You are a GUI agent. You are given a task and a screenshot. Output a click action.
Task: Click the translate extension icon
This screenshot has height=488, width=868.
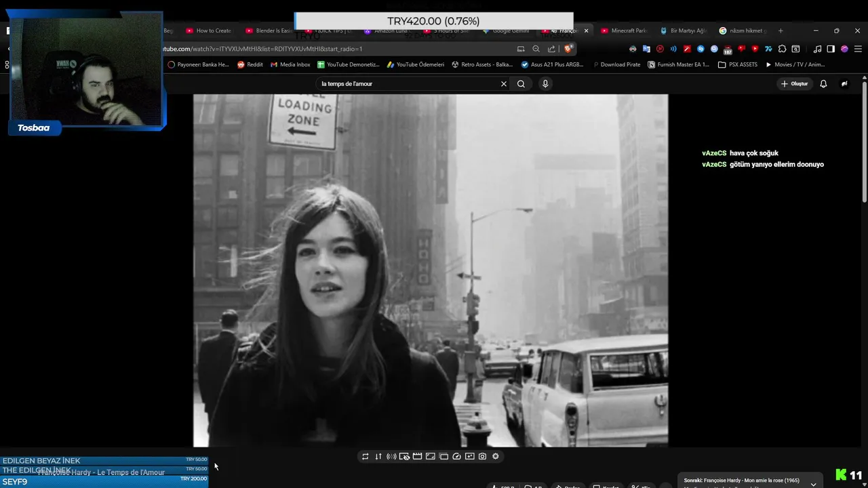(x=646, y=49)
